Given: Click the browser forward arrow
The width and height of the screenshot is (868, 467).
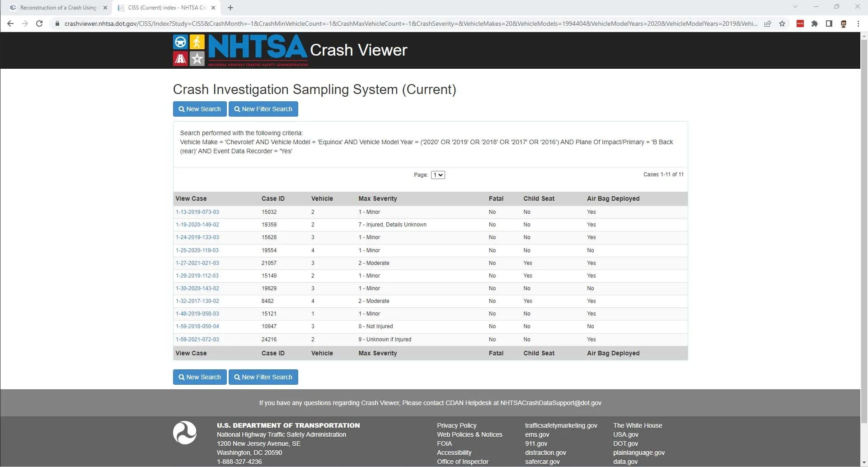Looking at the screenshot, I should (25, 24).
